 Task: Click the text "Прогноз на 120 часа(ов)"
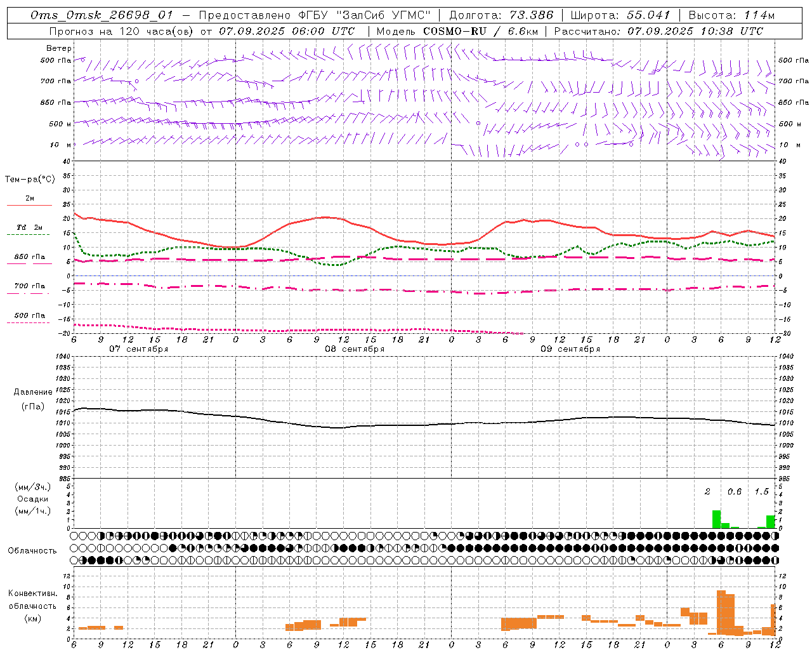pos(122,31)
